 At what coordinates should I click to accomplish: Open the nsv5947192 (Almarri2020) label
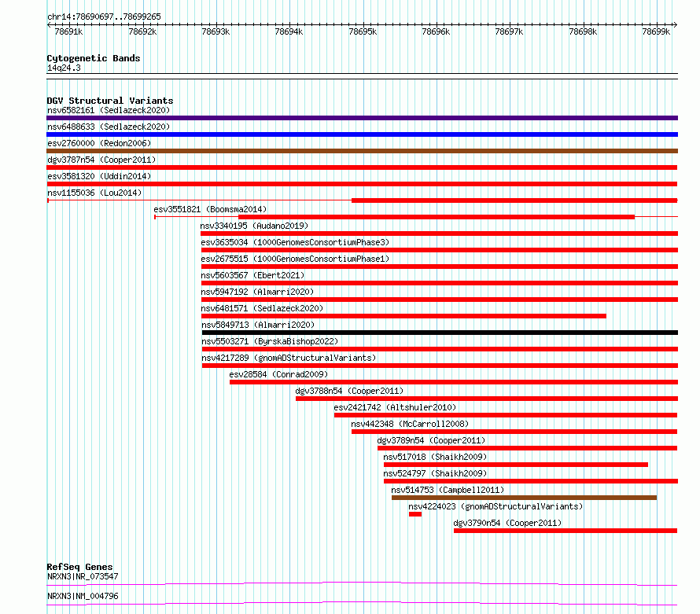[x=257, y=292]
